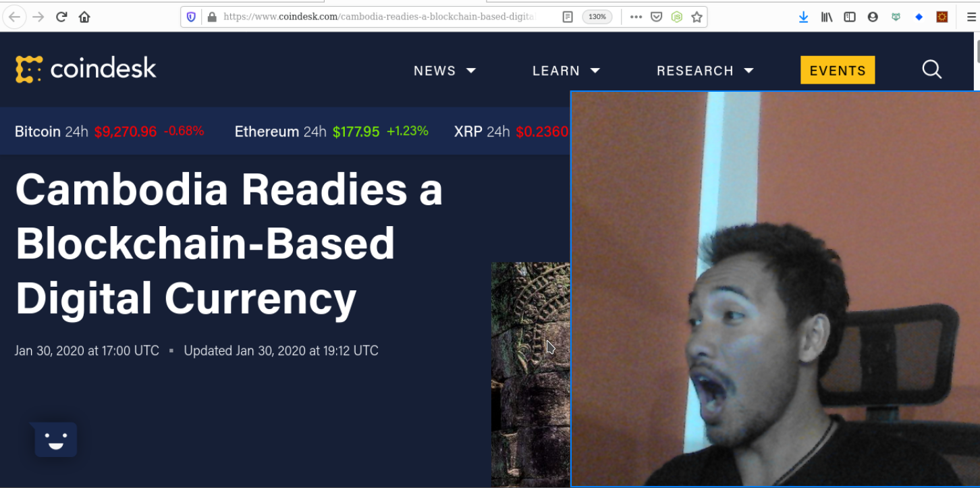Viewport: 980px width, 488px height.
Task: Click the Bitcoin ticker label
Action: coord(38,132)
